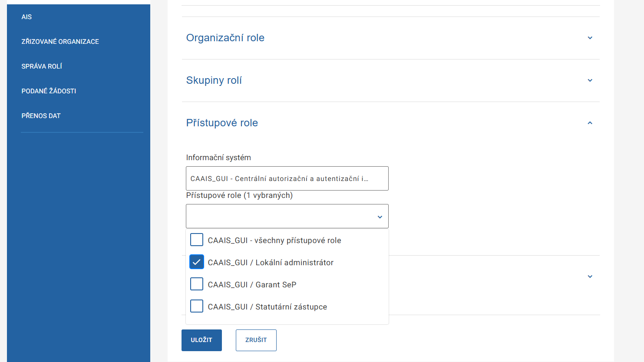
Task: Expand the Skupiny rolí section chevron
Action: (590, 80)
